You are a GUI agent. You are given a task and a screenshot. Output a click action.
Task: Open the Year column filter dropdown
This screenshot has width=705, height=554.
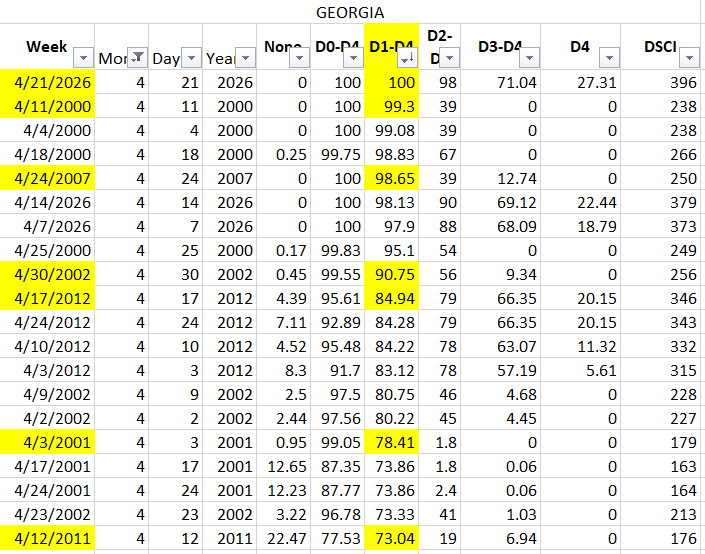pyautogui.click(x=245, y=58)
